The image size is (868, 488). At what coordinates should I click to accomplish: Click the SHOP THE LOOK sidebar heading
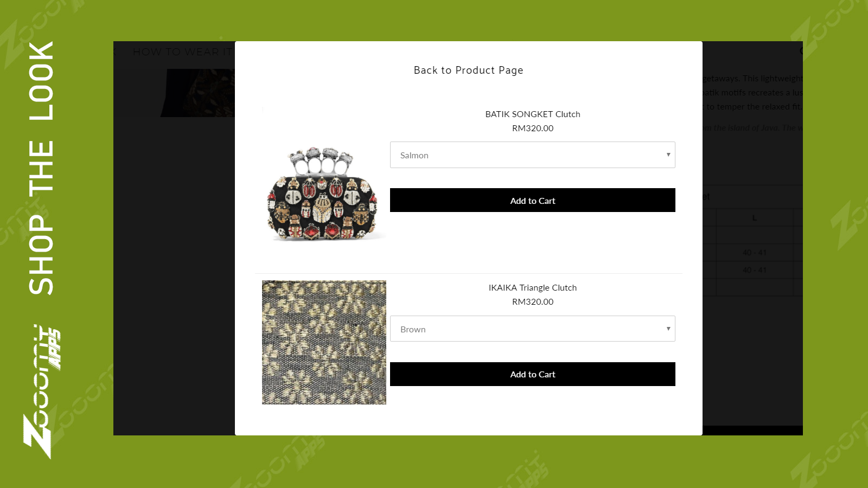(x=41, y=168)
